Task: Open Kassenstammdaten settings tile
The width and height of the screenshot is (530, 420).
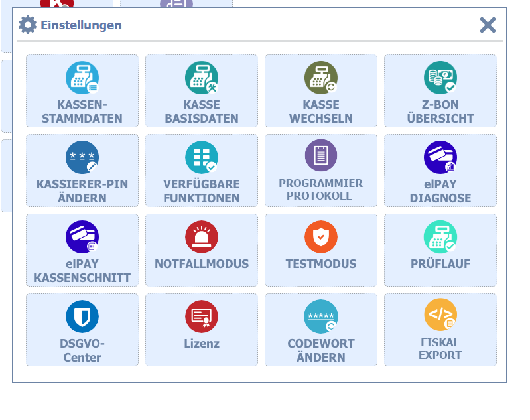Action: 82,91
